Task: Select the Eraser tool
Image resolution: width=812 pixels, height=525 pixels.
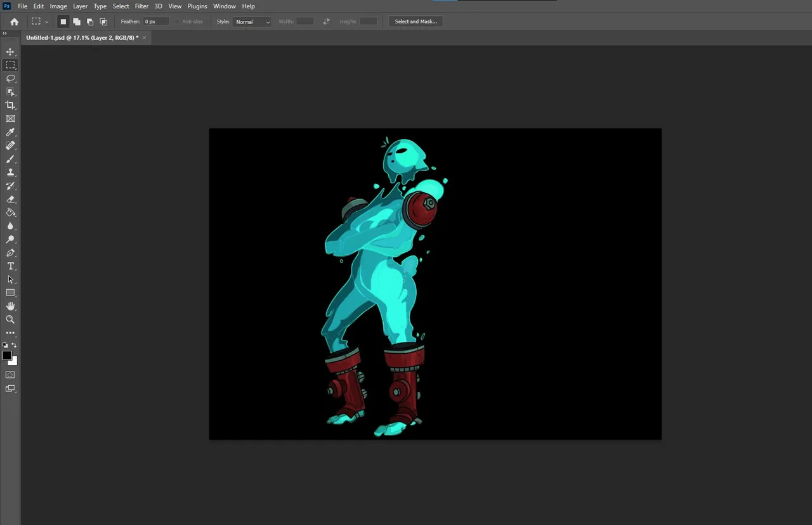Action: [x=10, y=199]
